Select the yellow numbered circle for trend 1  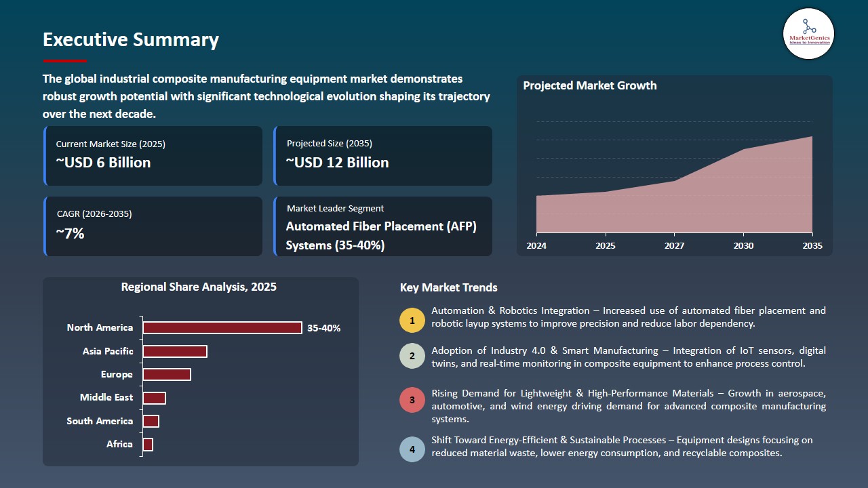coord(412,320)
